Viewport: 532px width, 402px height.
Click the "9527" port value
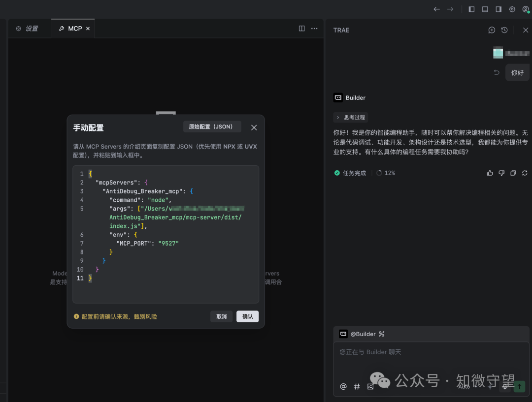click(168, 244)
